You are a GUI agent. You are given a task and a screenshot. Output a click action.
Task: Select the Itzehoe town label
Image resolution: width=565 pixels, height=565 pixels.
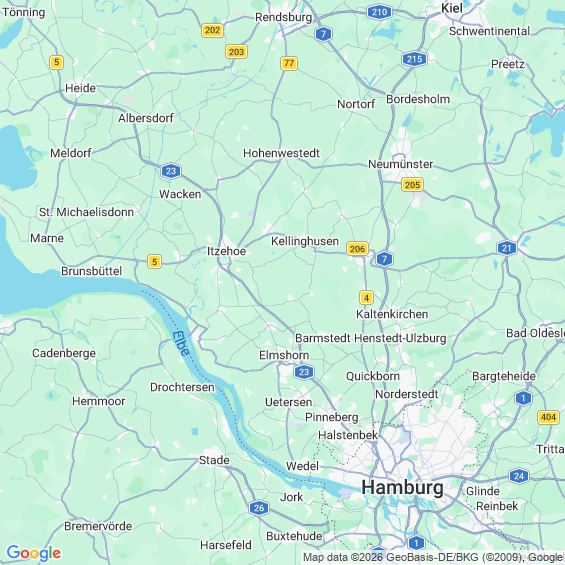point(226,251)
